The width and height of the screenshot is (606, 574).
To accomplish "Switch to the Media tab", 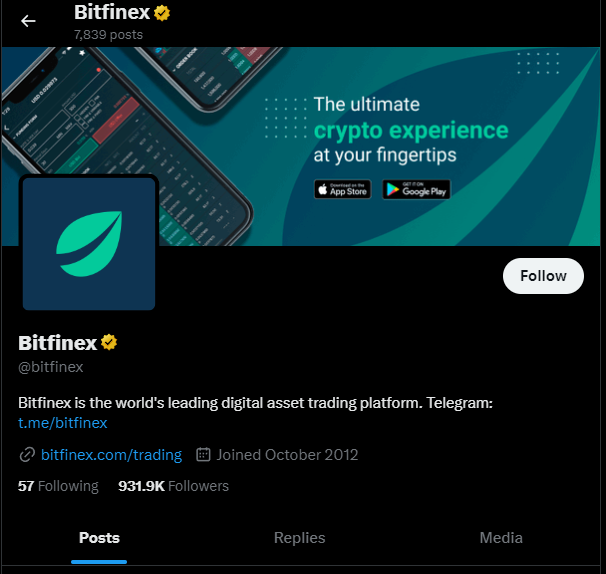I will click(501, 538).
